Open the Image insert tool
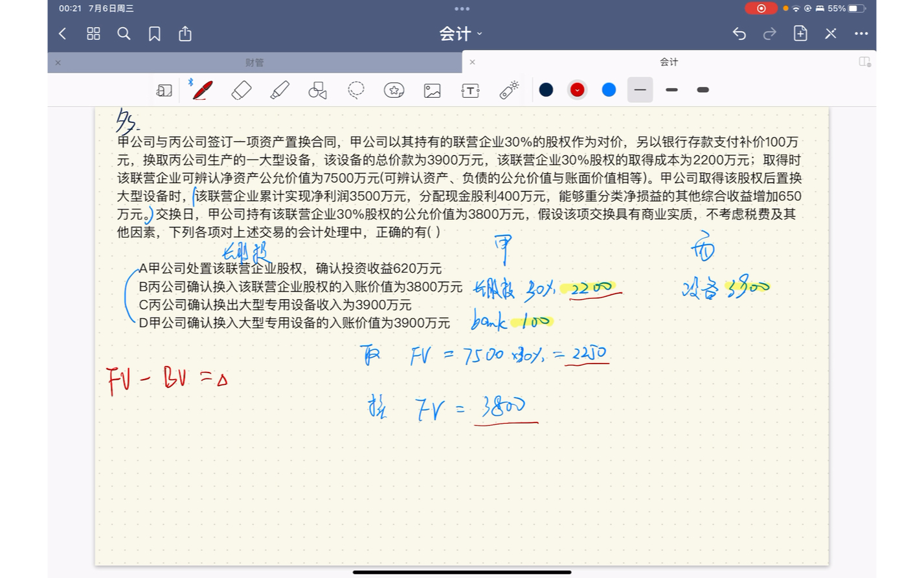The width and height of the screenshot is (924, 578). click(x=432, y=90)
